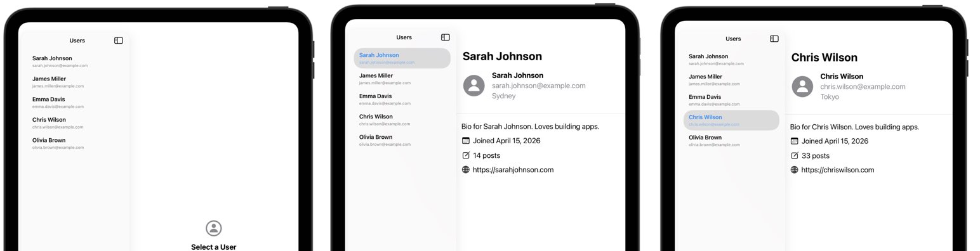Click globe icon beside chriswilson.com link
Image resolution: width=980 pixels, height=251 pixels.
795,170
